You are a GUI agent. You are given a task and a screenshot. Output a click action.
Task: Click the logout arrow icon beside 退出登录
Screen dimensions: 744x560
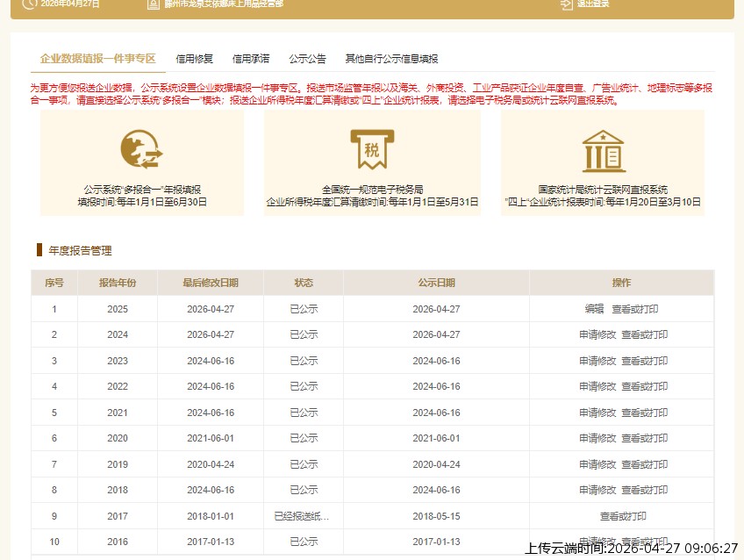pyautogui.click(x=566, y=5)
